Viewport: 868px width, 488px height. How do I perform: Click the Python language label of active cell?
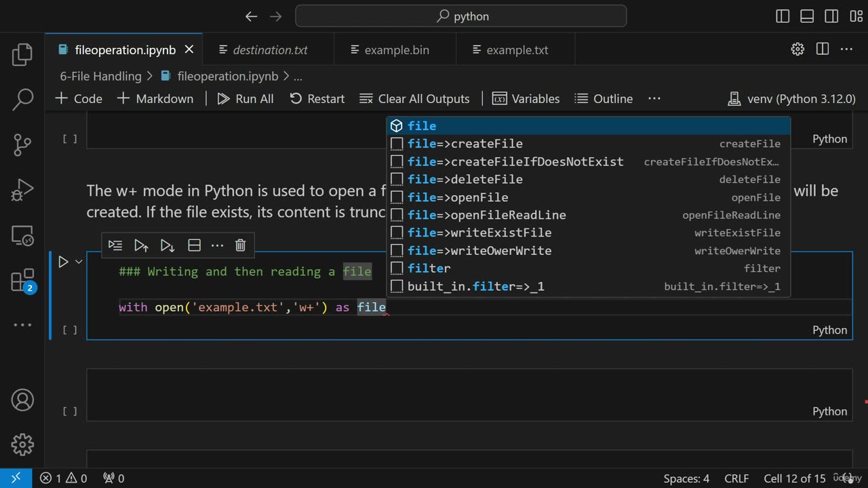click(x=829, y=330)
